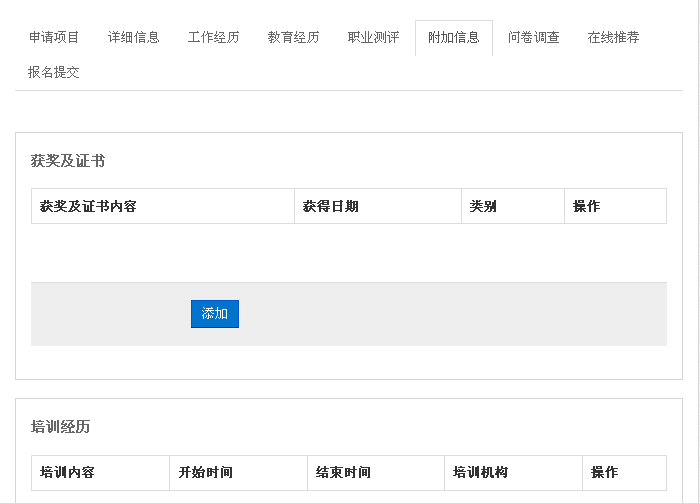This screenshot has height=504, width=700.
Task: Select the active 附加信息 tab
Action: click(454, 37)
